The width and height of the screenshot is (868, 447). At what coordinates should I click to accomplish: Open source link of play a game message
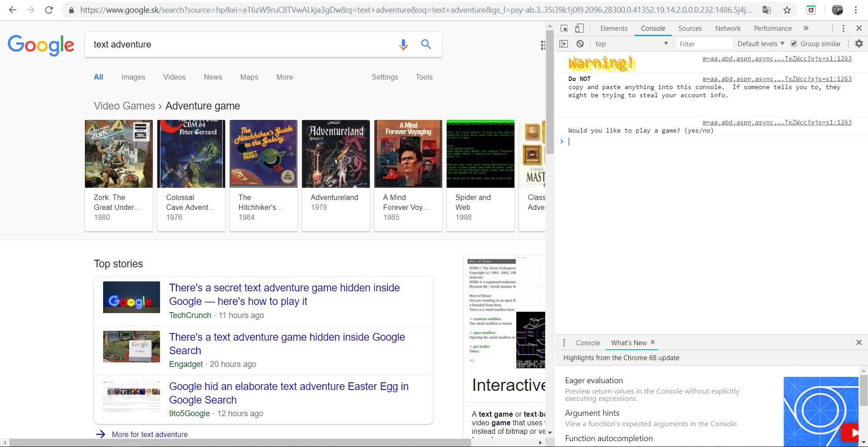[x=777, y=122]
